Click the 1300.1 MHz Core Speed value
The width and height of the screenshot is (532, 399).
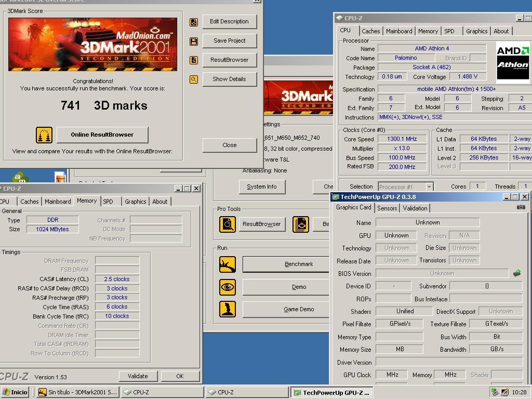coord(402,139)
